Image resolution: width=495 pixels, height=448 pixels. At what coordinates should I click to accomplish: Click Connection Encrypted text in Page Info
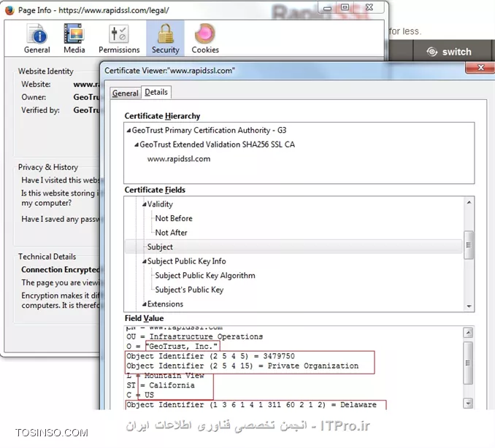[61, 270]
